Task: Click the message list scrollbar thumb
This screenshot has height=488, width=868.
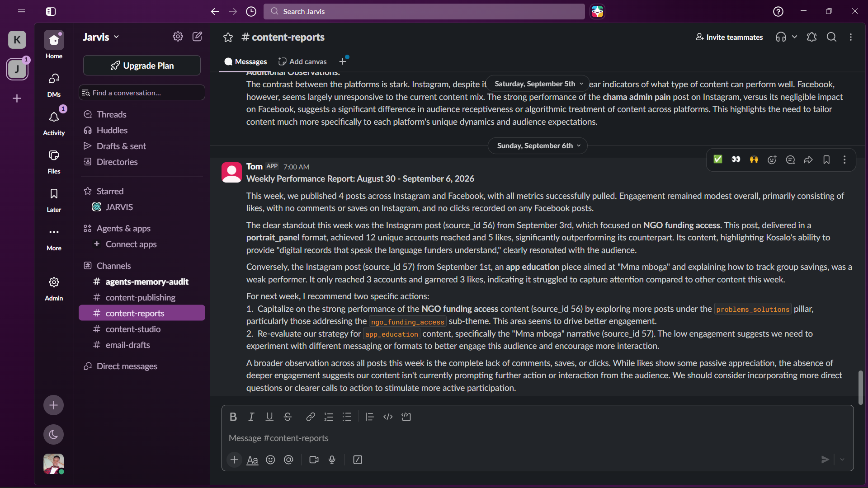Action: [861, 387]
